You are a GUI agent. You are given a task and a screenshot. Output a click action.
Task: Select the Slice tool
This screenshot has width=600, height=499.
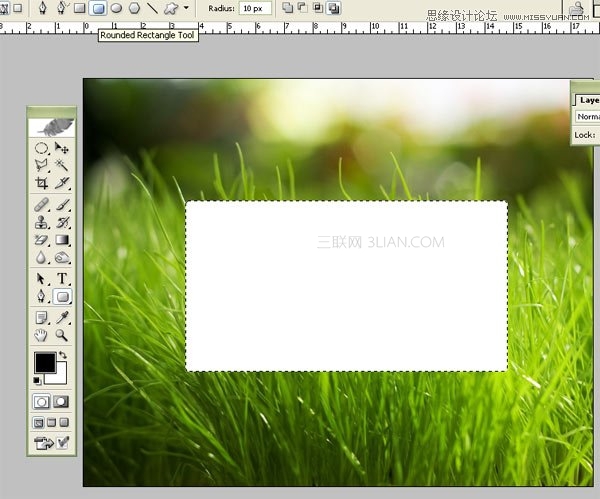pos(62,183)
